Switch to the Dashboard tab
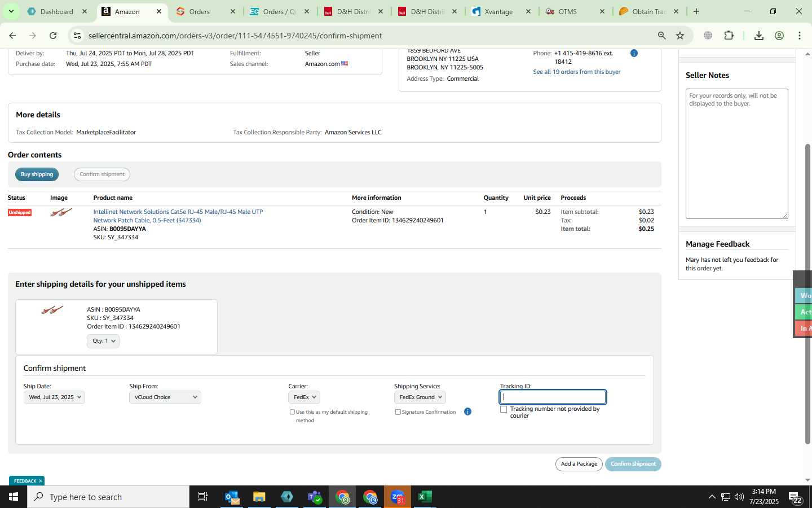The image size is (812, 508). point(56,11)
